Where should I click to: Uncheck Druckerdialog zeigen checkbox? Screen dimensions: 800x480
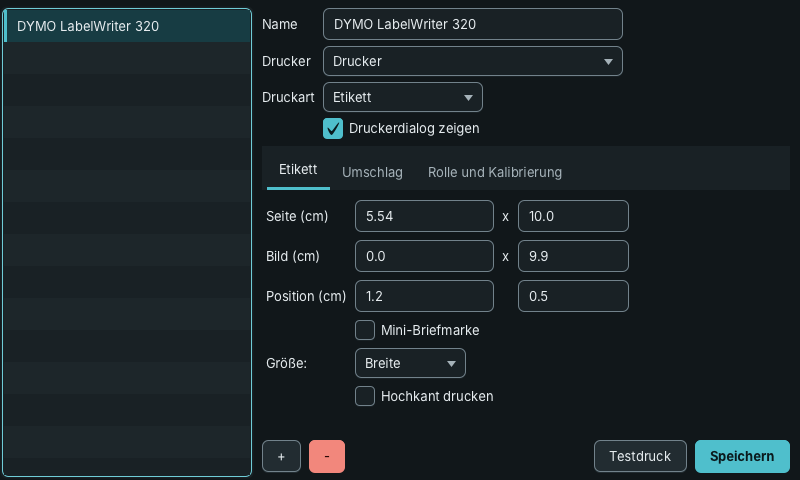pyautogui.click(x=333, y=129)
